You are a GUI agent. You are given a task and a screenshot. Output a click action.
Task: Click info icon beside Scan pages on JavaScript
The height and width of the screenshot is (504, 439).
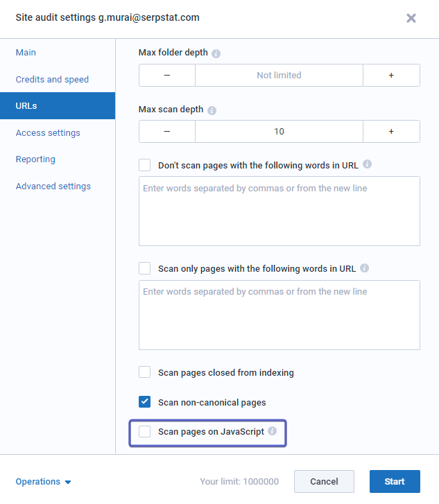click(x=273, y=431)
